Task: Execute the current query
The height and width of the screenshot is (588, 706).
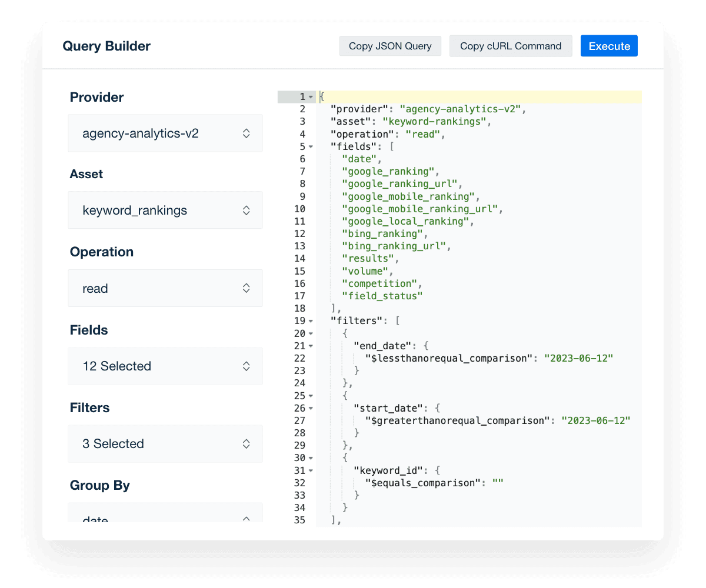Action: [x=609, y=46]
